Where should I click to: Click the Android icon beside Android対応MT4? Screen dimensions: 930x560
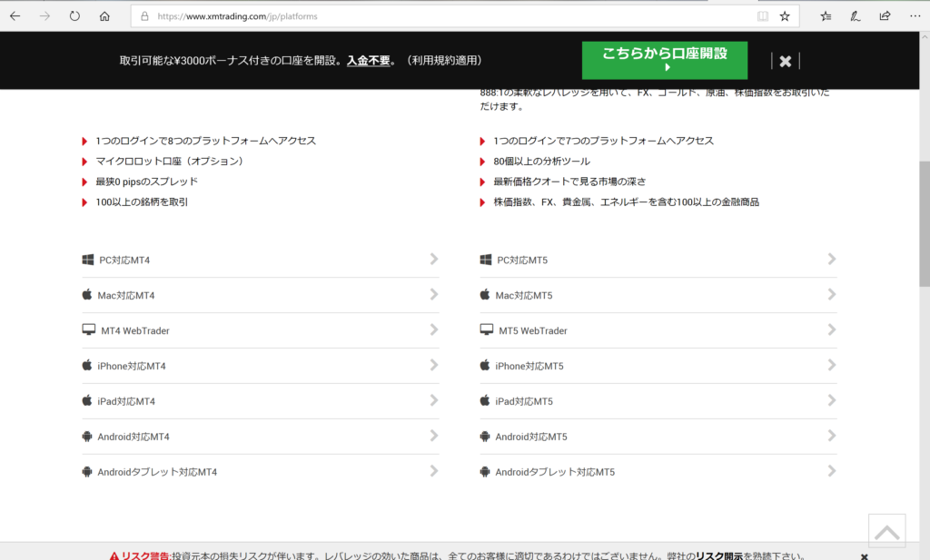click(87, 437)
